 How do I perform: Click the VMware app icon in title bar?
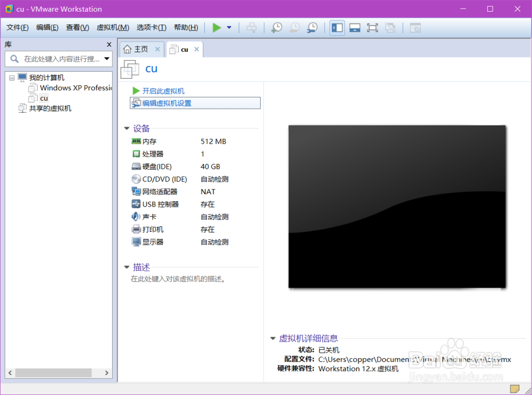pyautogui.click(x=9, y=9)
